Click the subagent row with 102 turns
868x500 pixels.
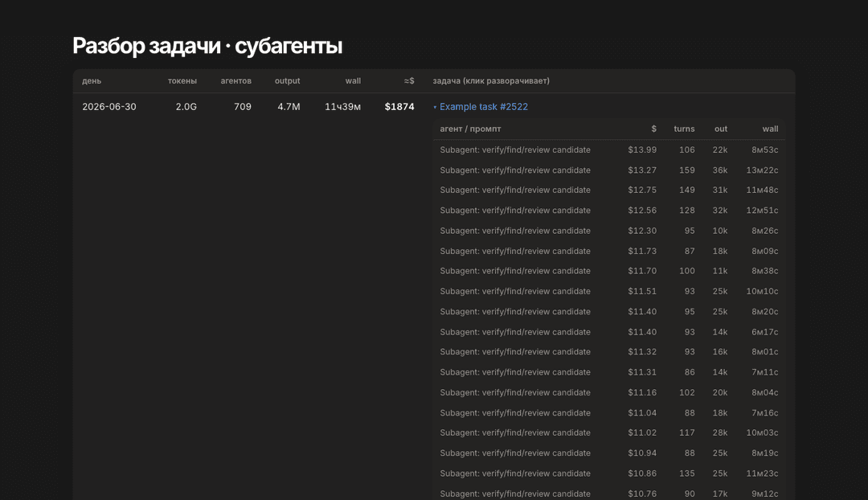(x=609, y=392)
